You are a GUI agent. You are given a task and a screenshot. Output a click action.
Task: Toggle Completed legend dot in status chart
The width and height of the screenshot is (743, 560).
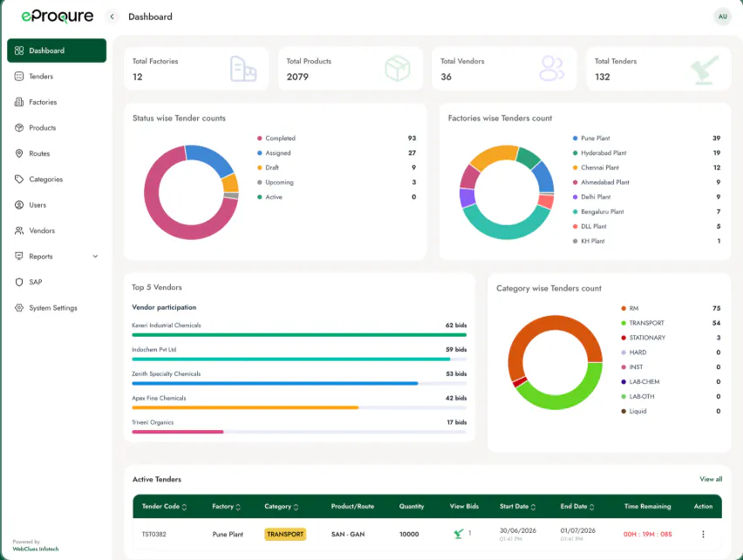pyautogui.click(x=260, y=139)
